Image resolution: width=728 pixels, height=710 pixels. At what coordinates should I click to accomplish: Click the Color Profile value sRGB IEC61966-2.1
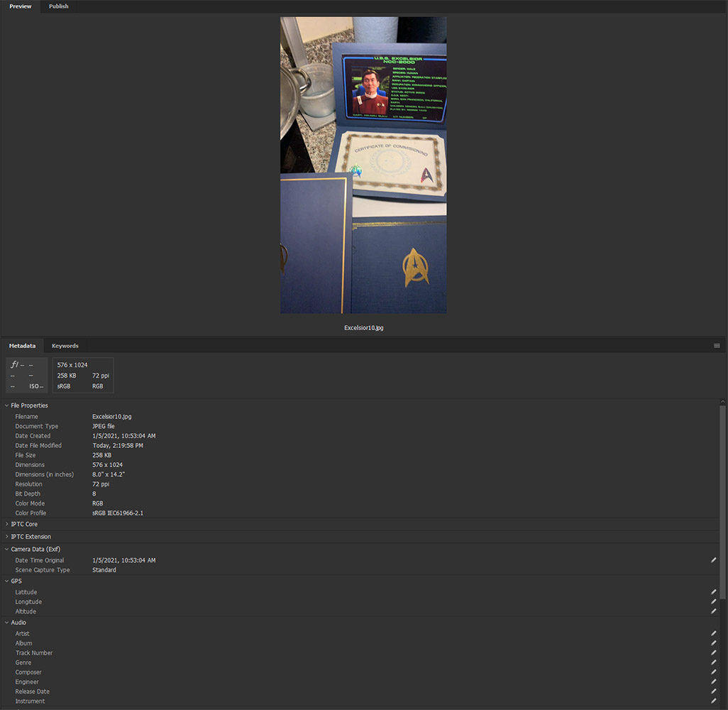click(x=118, y=513)
